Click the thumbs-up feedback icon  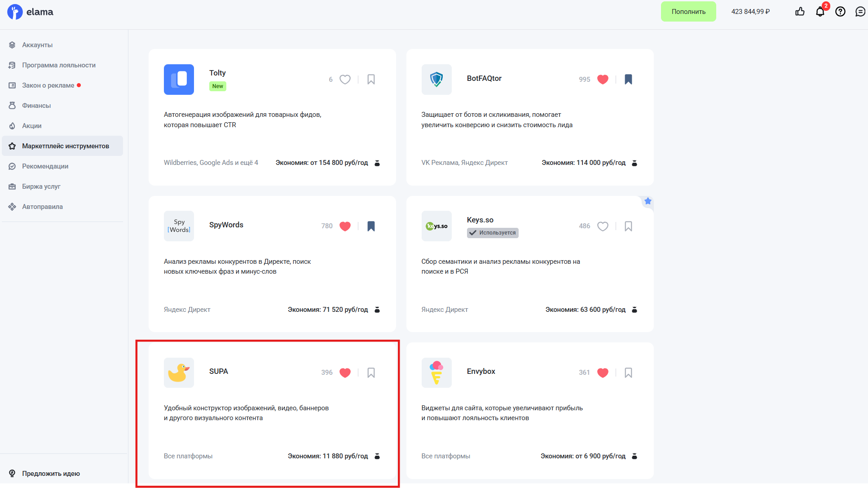800,12
